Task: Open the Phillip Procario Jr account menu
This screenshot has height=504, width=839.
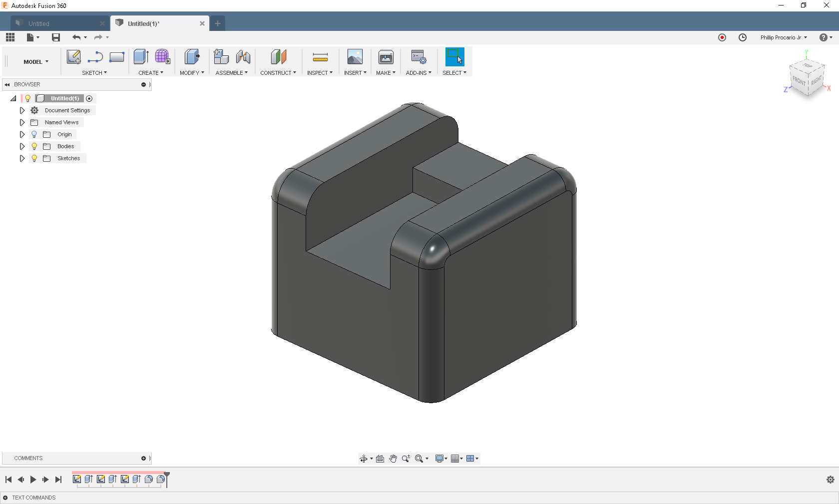Action: 784,37
